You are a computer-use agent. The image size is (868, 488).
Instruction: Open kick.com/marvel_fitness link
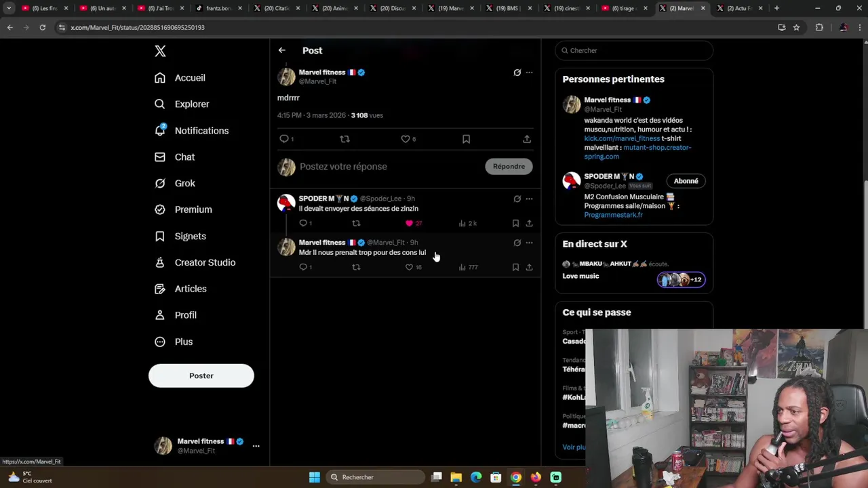point(622,138)
